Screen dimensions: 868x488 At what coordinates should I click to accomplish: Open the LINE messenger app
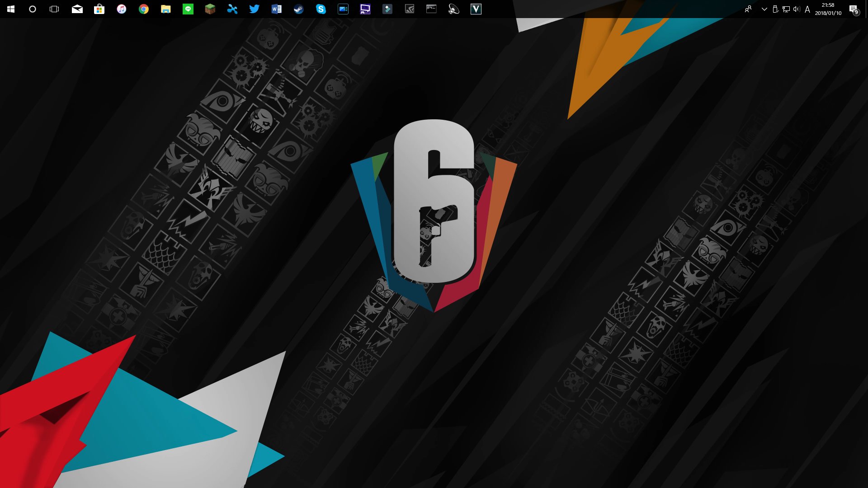[188, 9]
